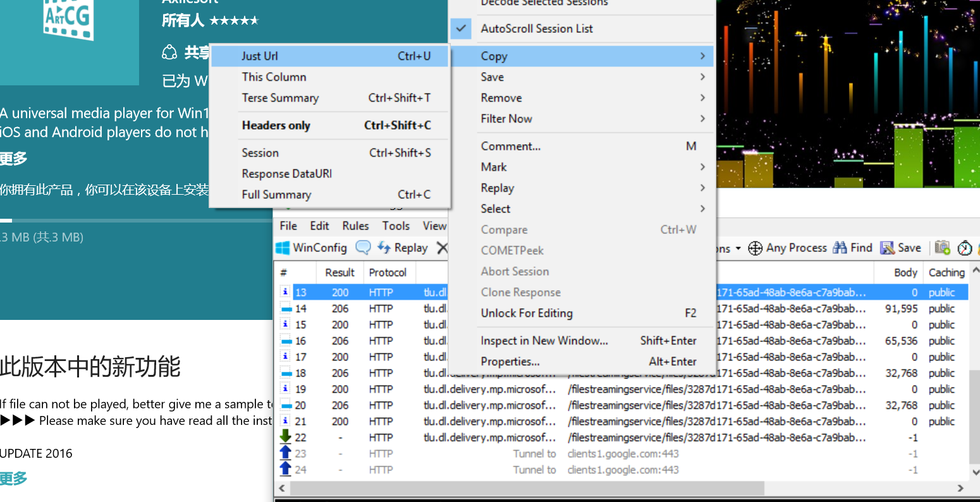Open the Fiddler File menu
The height and width of the screenshot is (502, 980).
(x=288, y=226)
